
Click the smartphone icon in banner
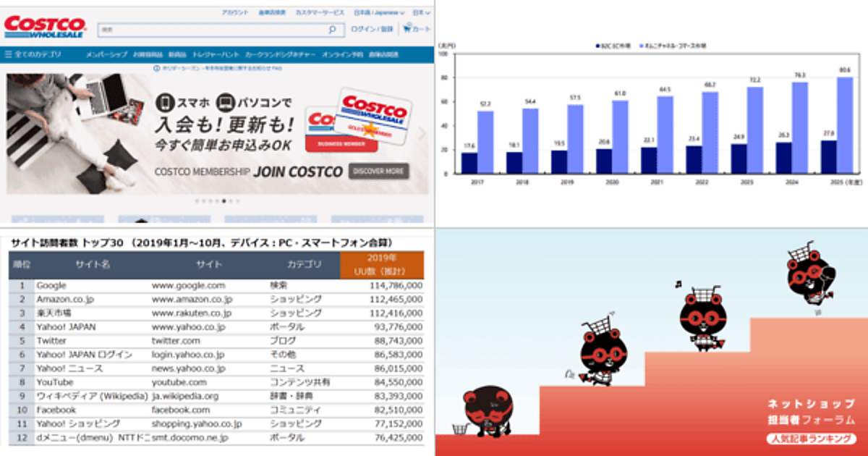(x=166, y=102)
